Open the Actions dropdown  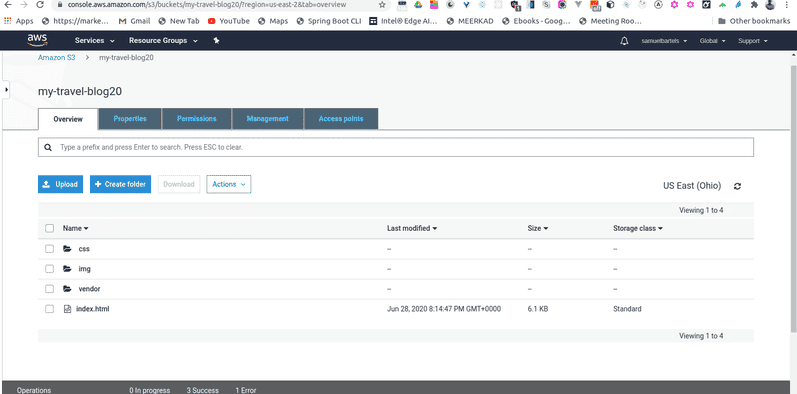(x=229, y=184)
